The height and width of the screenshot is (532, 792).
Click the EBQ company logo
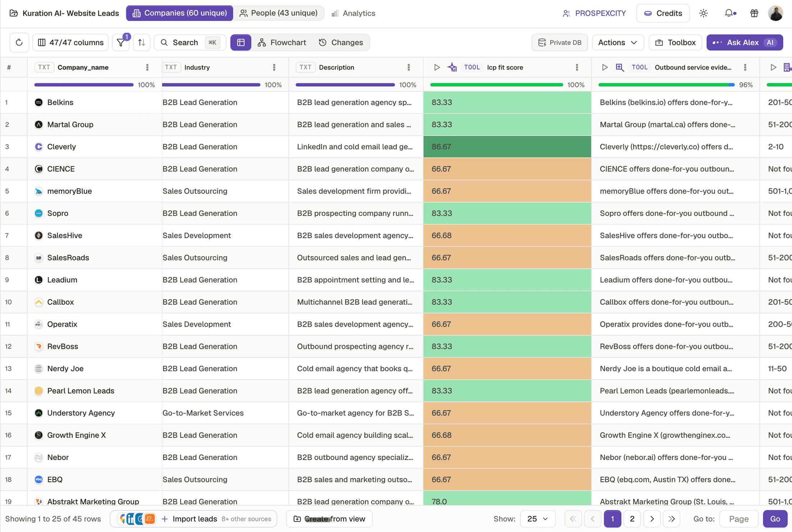pyautogui.click(x=39, y=479)
